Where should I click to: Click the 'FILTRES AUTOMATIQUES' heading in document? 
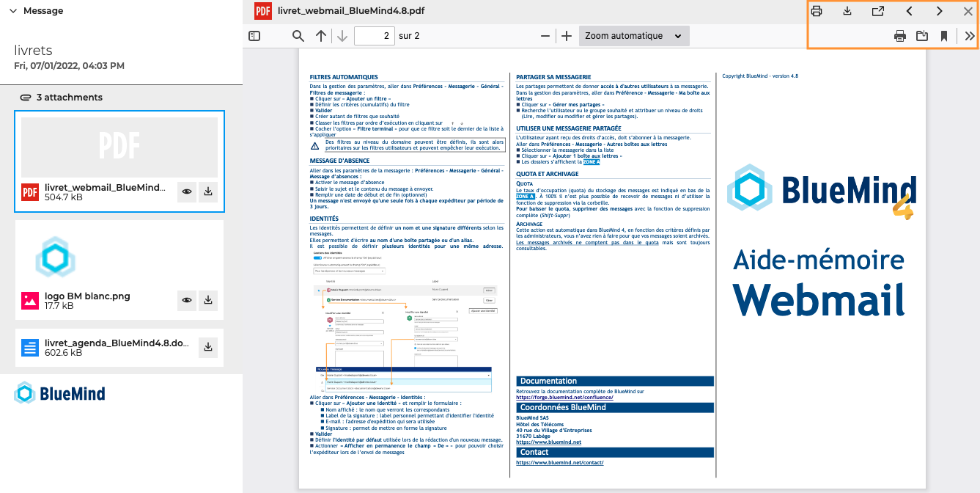coord(344,77)
